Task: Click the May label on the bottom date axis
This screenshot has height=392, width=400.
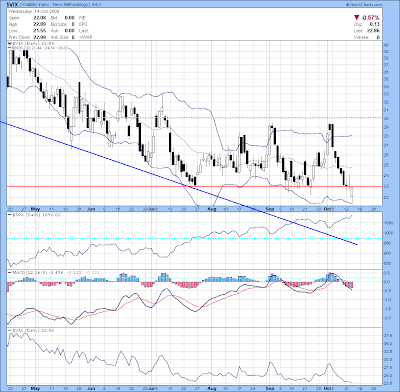Action: click(35, 388)
